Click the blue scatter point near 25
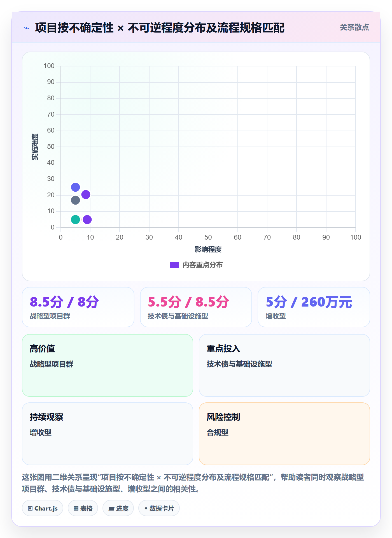The height and width of the screenshot is (538, 392). click(x=75, y=187)
